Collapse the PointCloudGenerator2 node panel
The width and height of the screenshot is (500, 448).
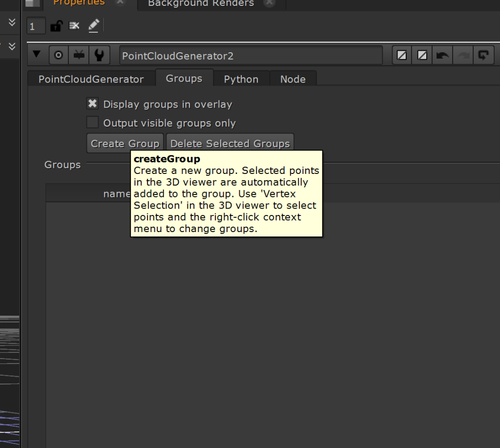click(37, 54)
